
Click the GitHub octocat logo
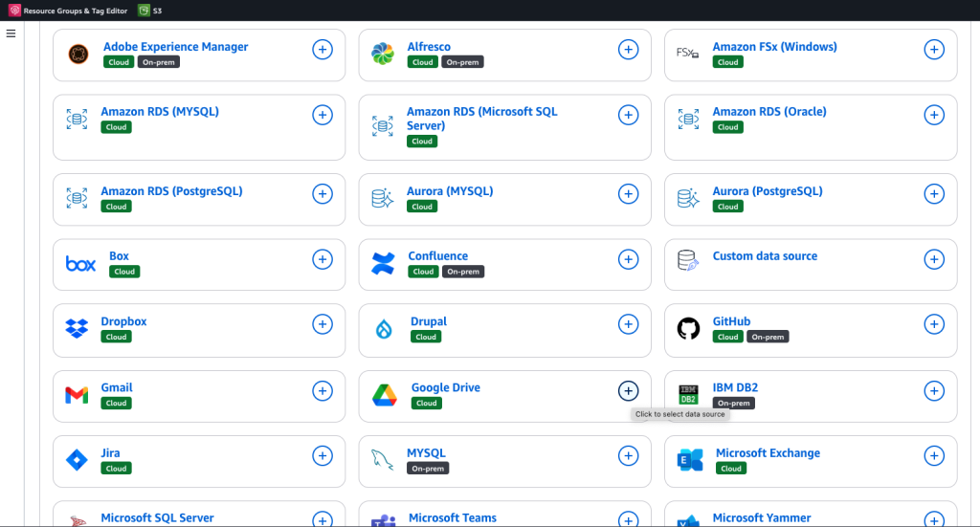click(x=688, y=328)
